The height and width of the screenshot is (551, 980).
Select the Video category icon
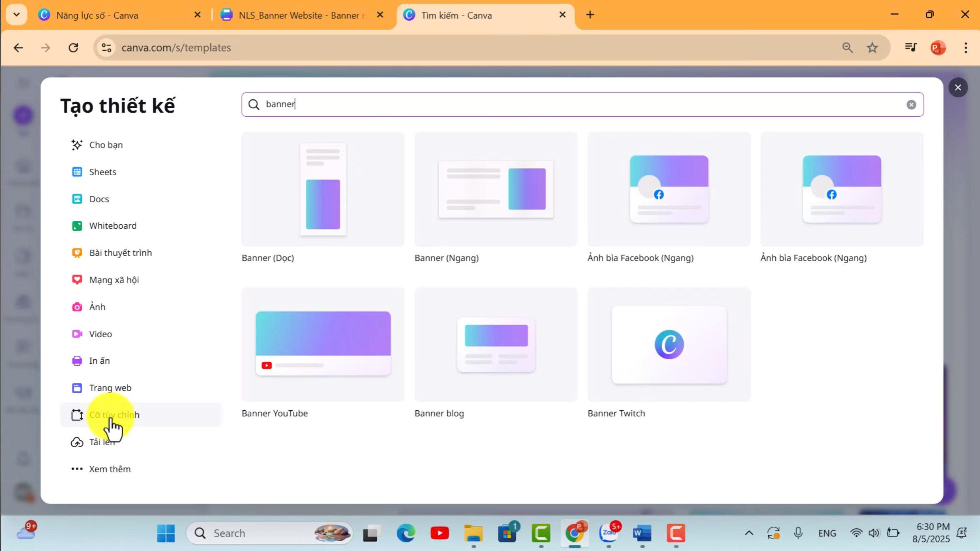pos(77,334)
